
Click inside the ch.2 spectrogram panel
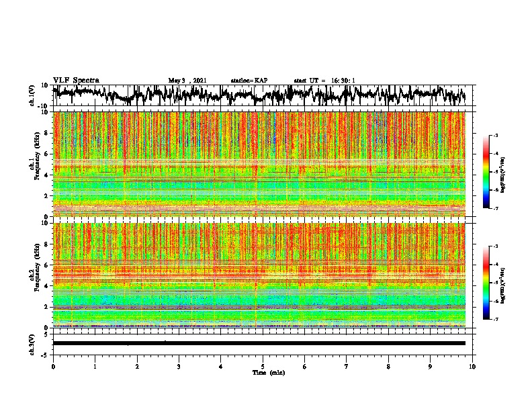point(259,275)
